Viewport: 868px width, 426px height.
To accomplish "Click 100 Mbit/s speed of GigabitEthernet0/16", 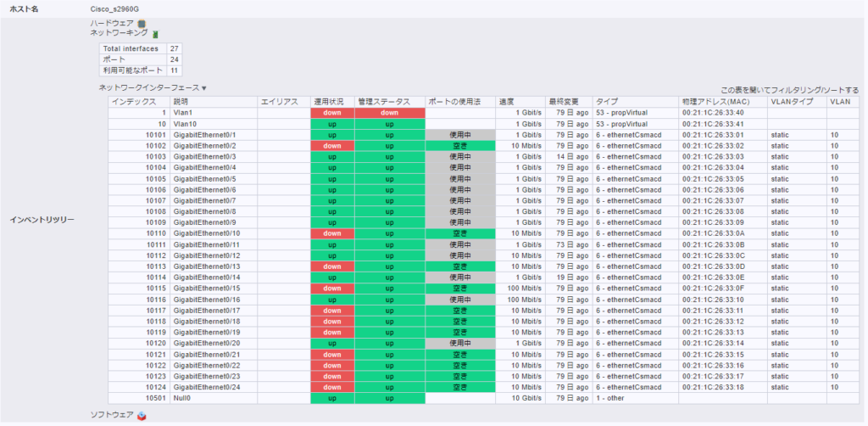I will coord(520,300).
